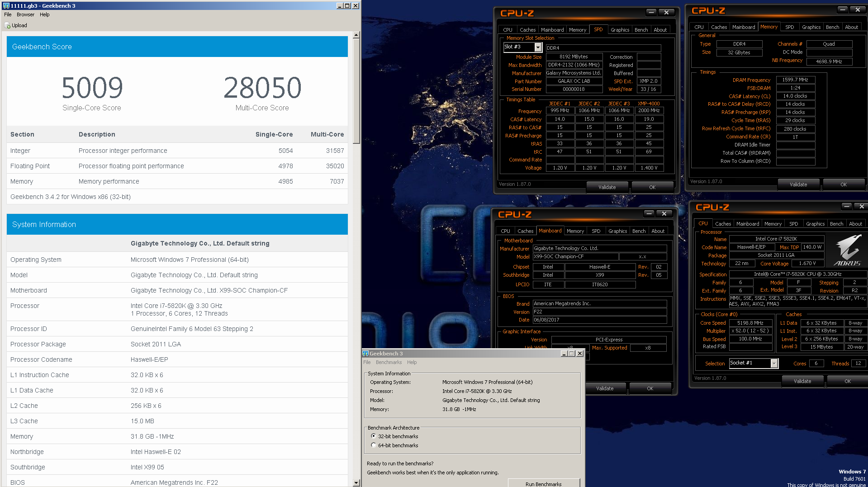
Task: Click the mainboard Model X99-SOC Champion-CF field
Action: coord(575,256)
